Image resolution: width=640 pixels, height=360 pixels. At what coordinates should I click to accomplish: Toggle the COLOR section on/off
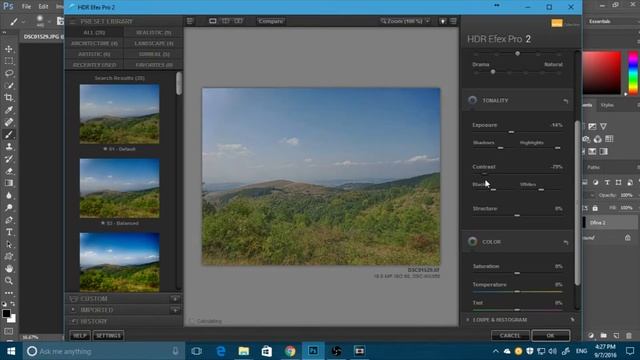472,242
